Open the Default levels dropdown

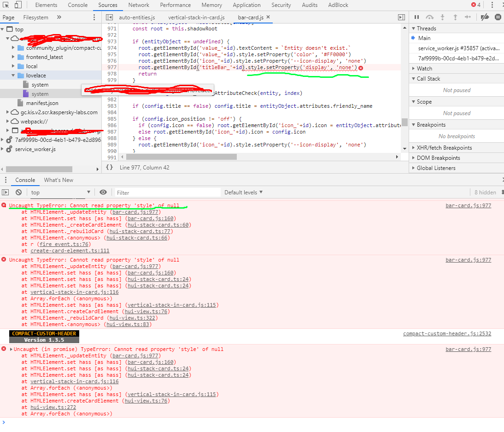(x=243, y=193)
